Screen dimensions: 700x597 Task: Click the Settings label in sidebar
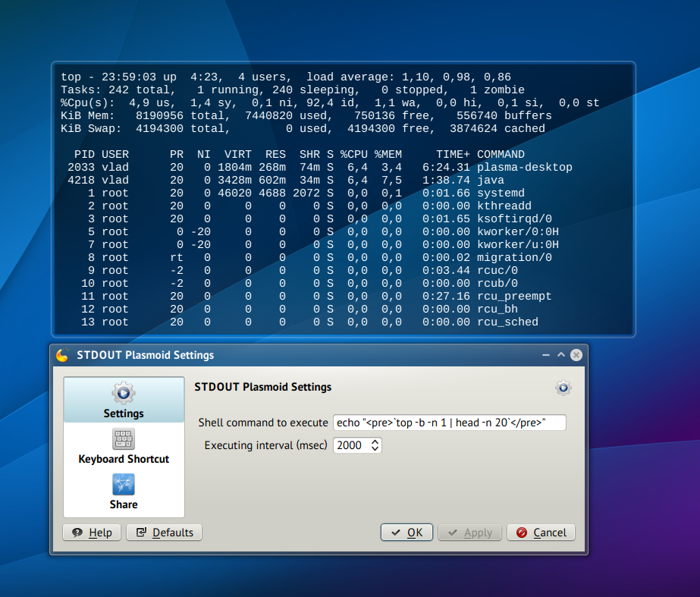tap(124, 413)
